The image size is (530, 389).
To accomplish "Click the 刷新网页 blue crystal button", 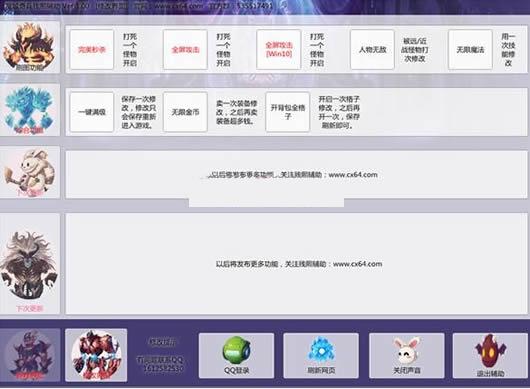I will click(321, 355).
